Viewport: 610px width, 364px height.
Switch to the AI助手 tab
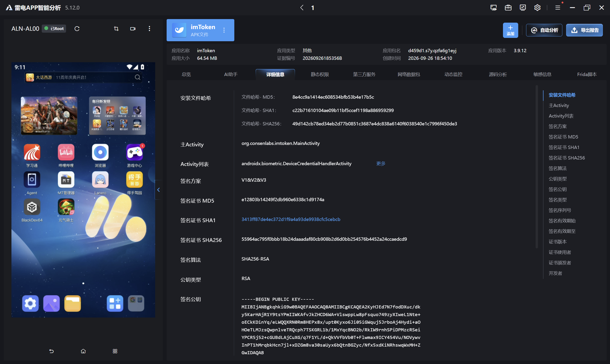click(231, 74)
